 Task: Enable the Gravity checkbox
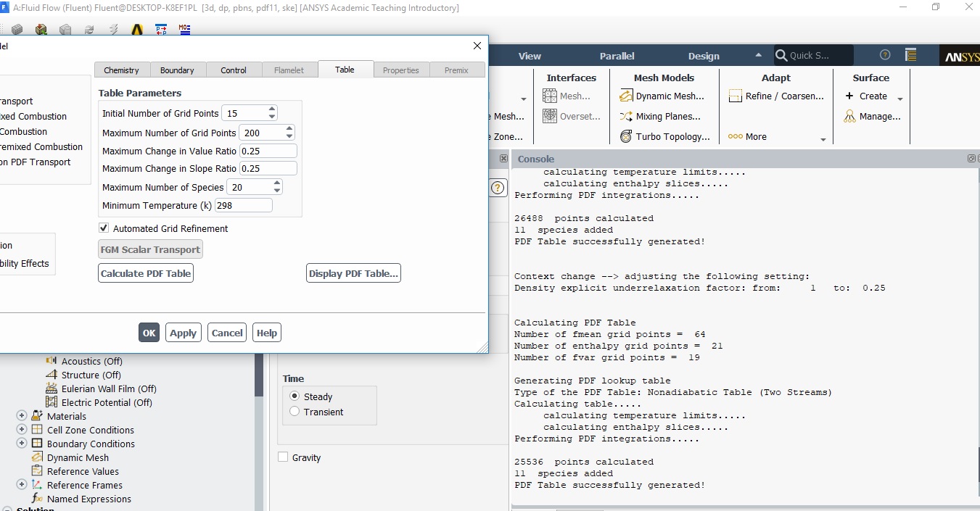point(283,457)
